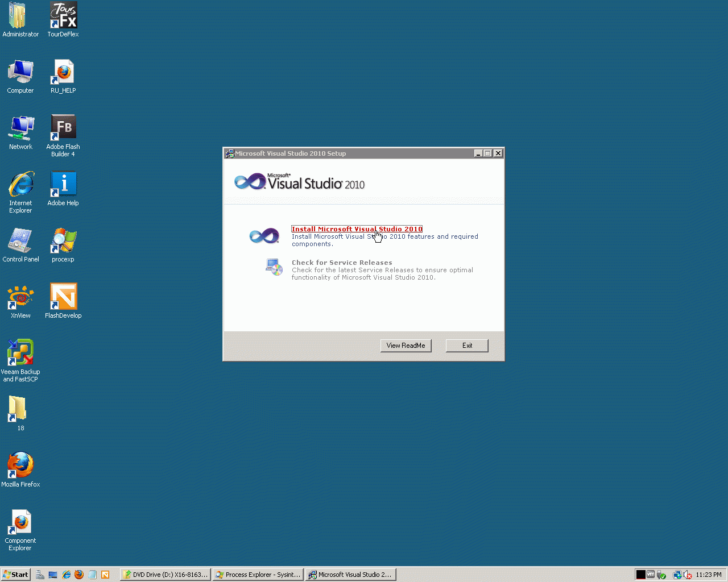Select the Administrator folder desktop icon
The width and height of the screenshot is (728, 582).
coord(20,20)
